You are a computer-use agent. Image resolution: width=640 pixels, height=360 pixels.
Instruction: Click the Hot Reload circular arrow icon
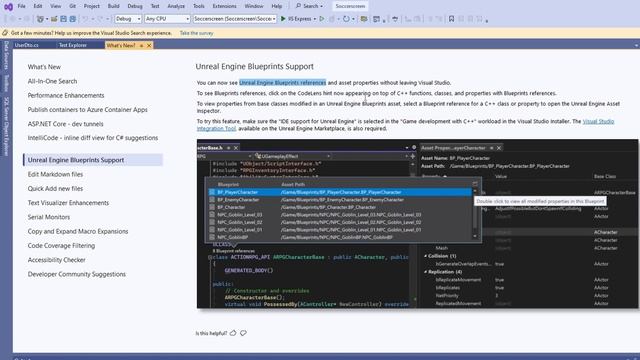346,19
